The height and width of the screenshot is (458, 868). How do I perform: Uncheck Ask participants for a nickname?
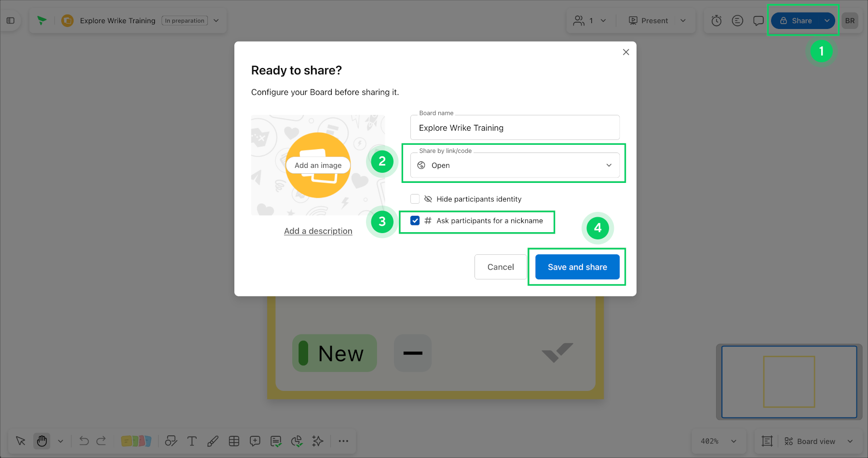point(415,221)
